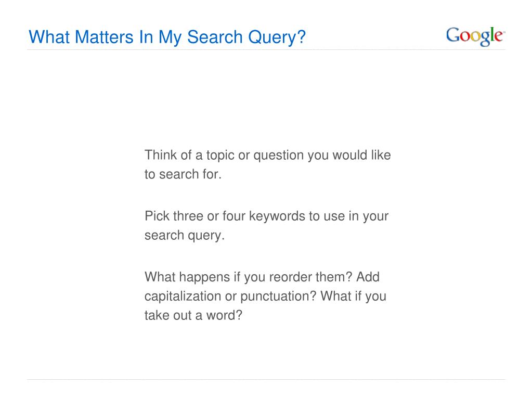The height and width of the screenshot is (399, 532).
Task: Click the word 'Matters' in the title
Action: click(104, 37)
